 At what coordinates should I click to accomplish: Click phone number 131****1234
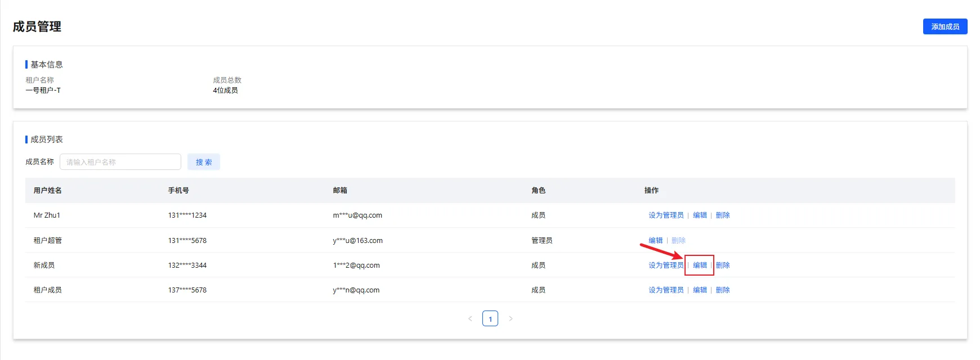187,215
